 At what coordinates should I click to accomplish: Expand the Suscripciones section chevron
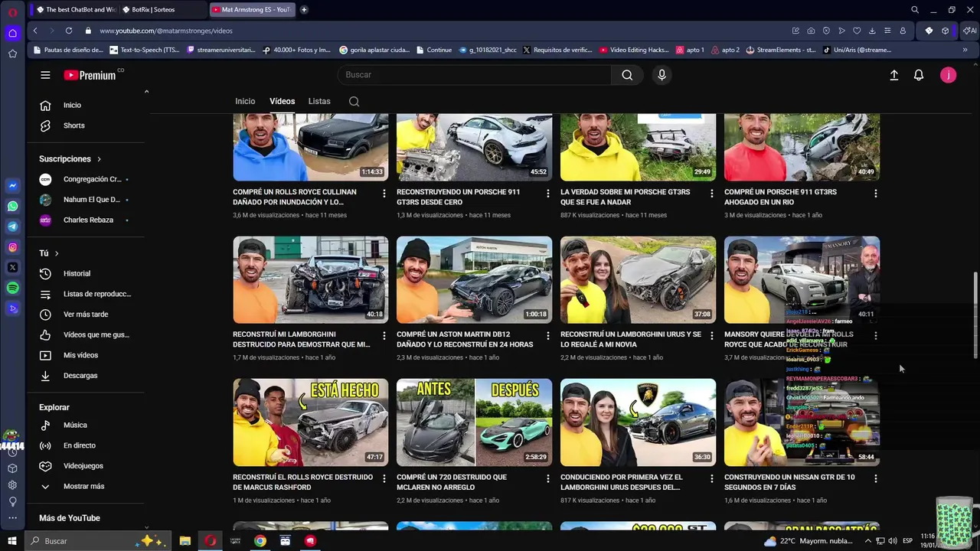[99, 159]
